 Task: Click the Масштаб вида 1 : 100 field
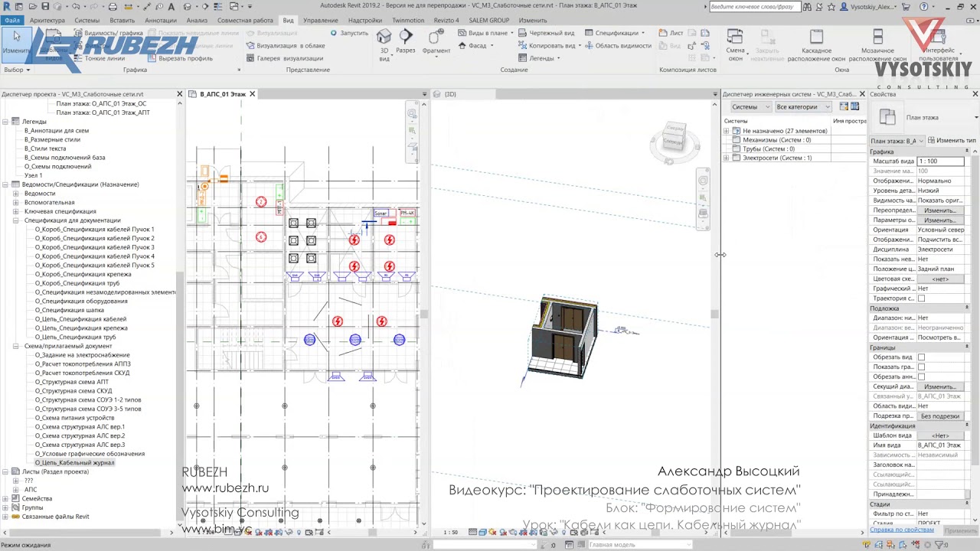(940, 161)
